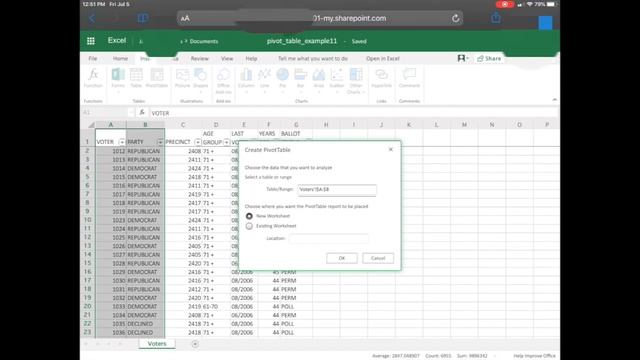The width and height of the screenshot is (640, 360).
Task: Select column A header
Action: pos(111,124)
